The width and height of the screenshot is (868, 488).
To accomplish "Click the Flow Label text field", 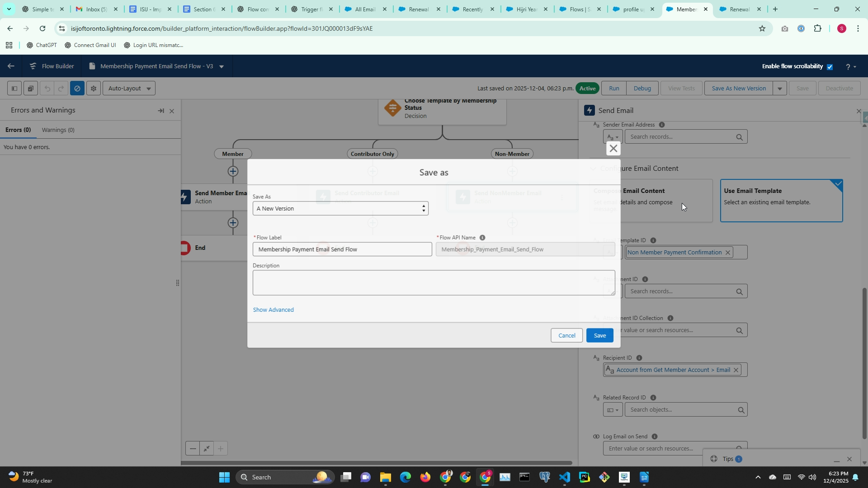I will pos(342,249).
